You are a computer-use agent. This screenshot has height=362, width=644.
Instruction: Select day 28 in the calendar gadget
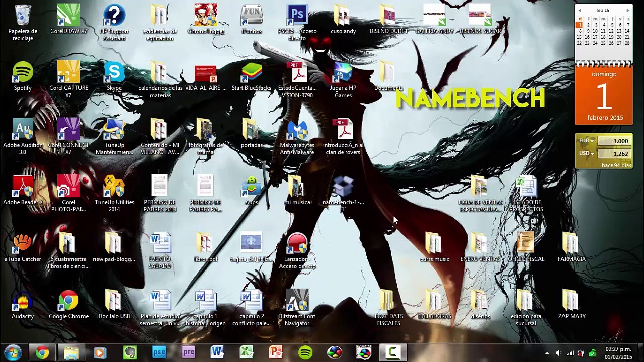627,43
